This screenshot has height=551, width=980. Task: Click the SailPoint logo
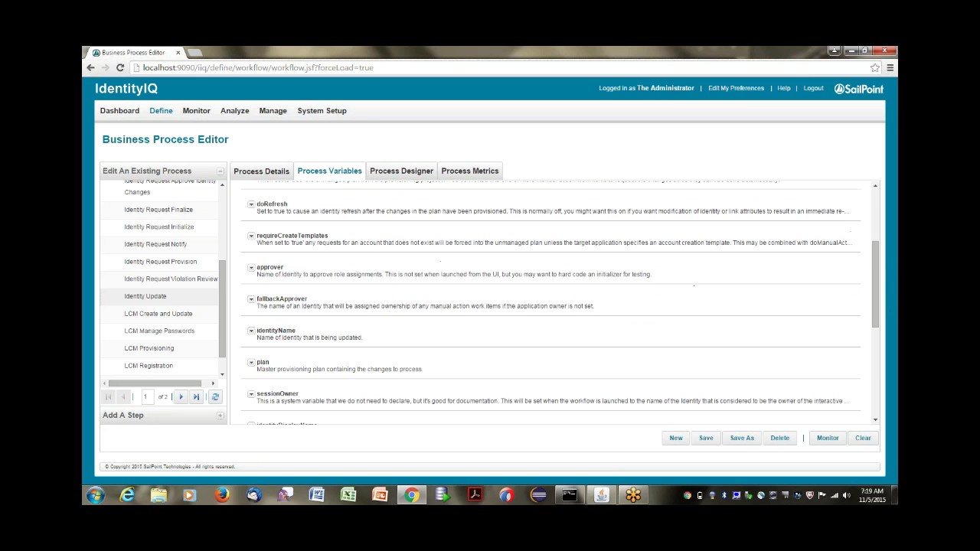[858, 89]
